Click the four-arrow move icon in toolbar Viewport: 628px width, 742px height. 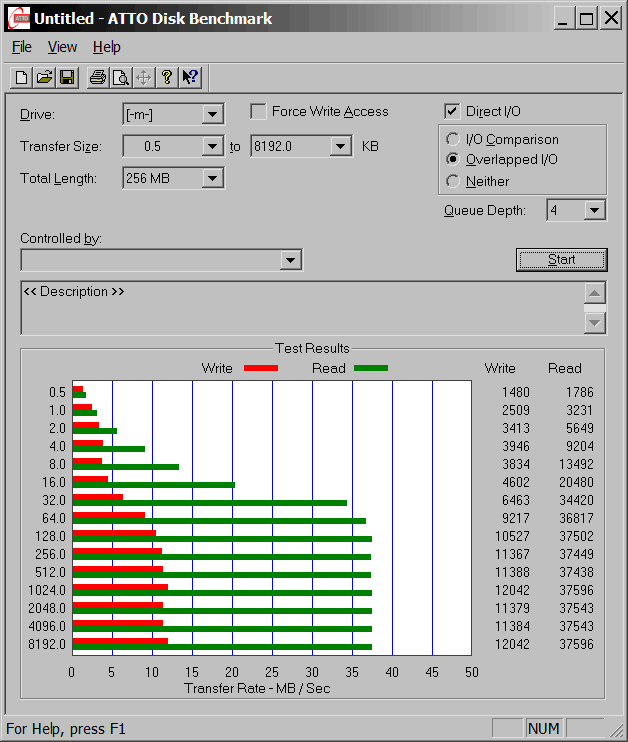[143, 77]
